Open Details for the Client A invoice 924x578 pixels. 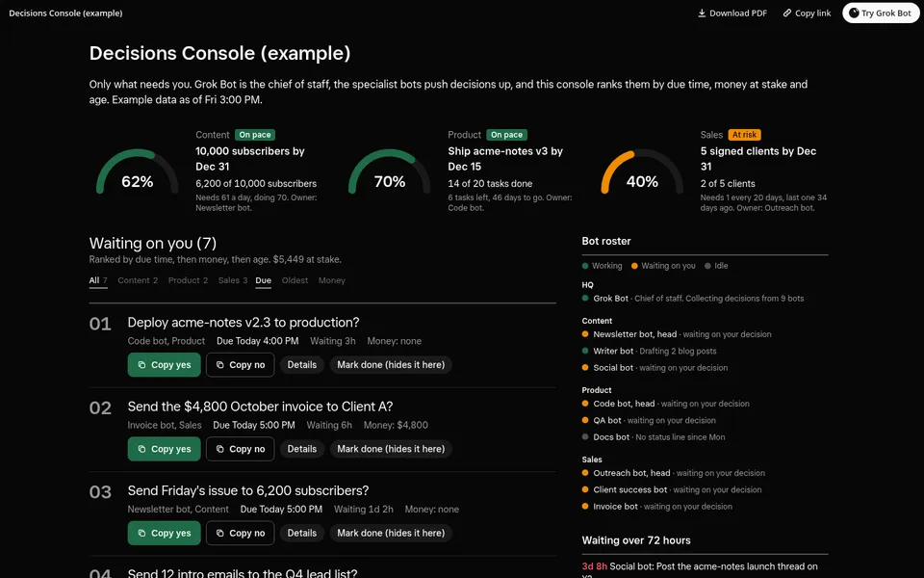coord(301,449)
